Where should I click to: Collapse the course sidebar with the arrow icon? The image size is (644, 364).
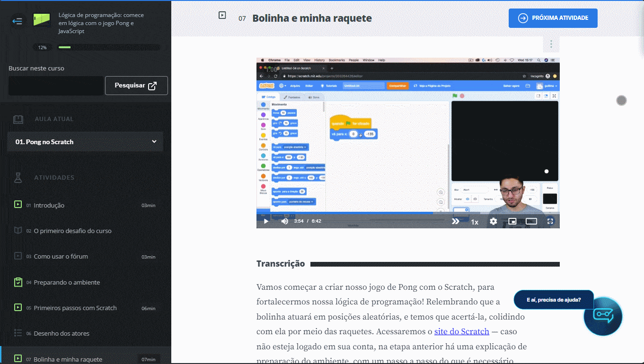(x=17, y=21)
